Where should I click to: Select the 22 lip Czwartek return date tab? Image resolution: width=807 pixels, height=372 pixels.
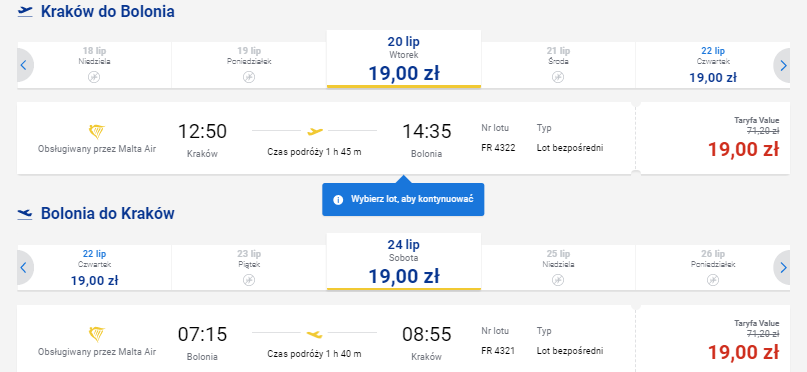95,268
